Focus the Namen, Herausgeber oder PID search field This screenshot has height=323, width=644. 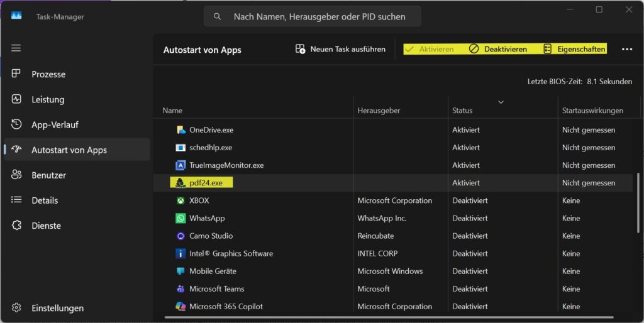pos(312,16)
